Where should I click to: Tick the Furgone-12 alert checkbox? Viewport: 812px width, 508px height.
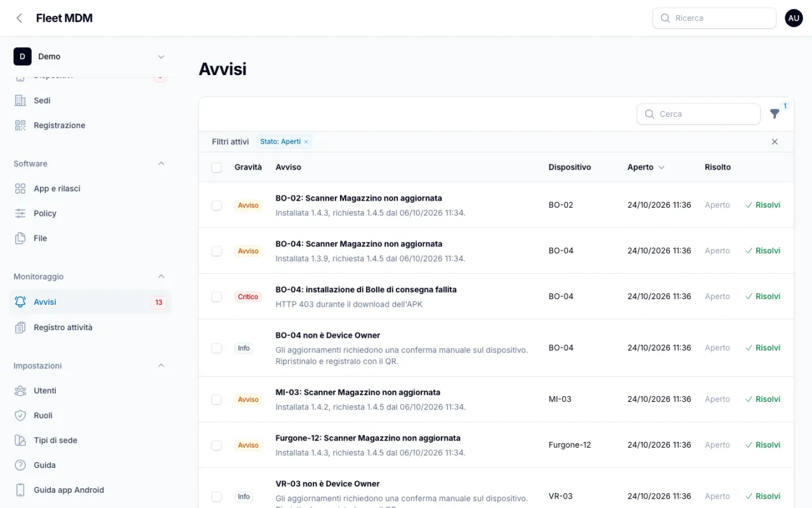click(x=216, y=445)
